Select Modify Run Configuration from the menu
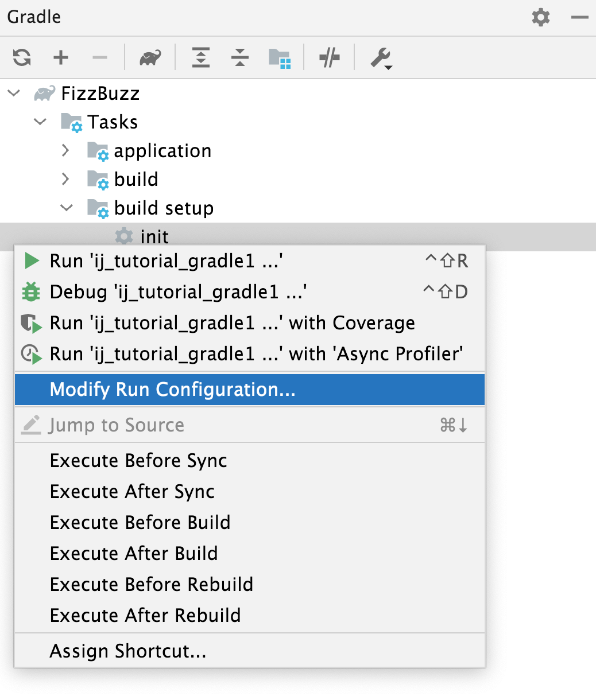596x700 pixels. (172, 389)
